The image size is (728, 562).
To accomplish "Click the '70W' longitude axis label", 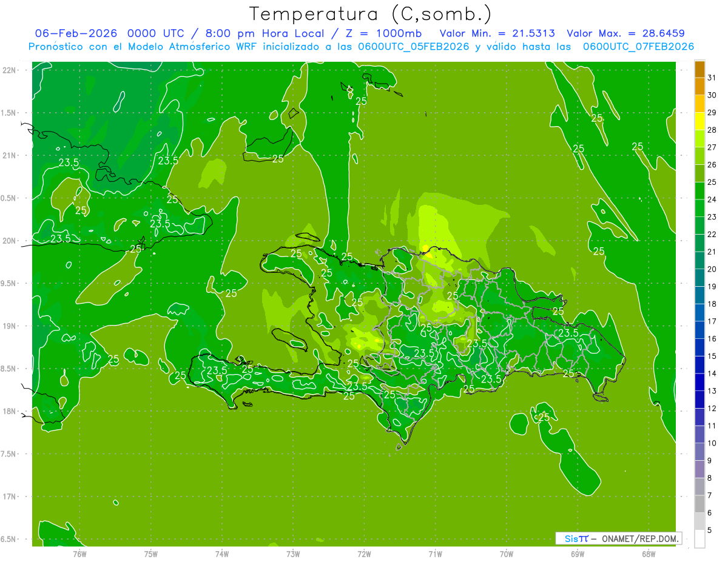I will [x=507, y=554].
